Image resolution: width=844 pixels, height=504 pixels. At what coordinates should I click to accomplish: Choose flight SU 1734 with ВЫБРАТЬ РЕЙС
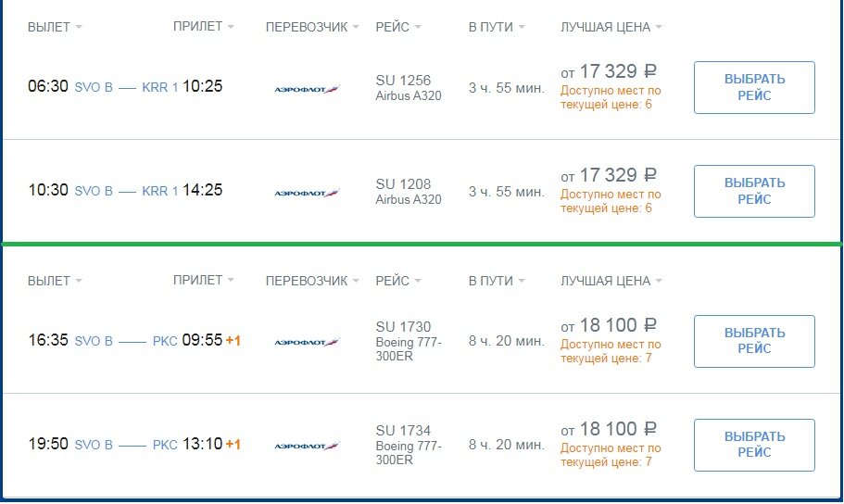click(x=754, y=445)
